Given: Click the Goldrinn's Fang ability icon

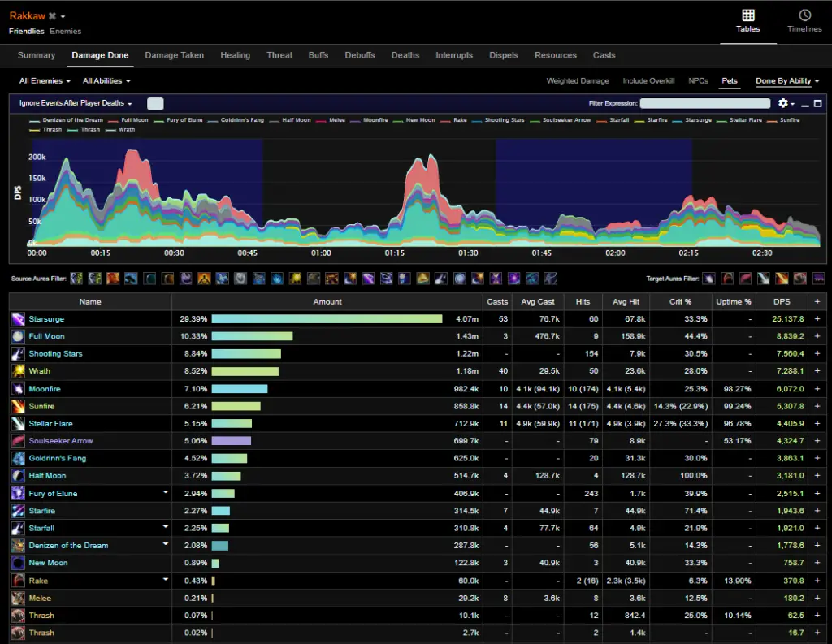Looking at the screenshot, I should (x=18, y=458).
